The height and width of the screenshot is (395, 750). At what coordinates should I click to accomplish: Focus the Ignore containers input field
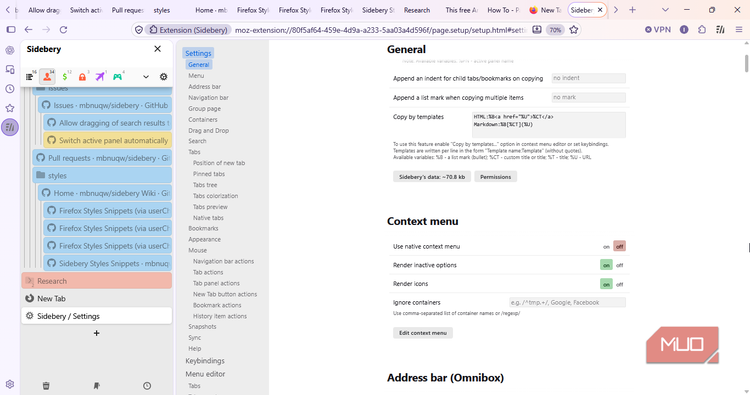tap(567, 302)
